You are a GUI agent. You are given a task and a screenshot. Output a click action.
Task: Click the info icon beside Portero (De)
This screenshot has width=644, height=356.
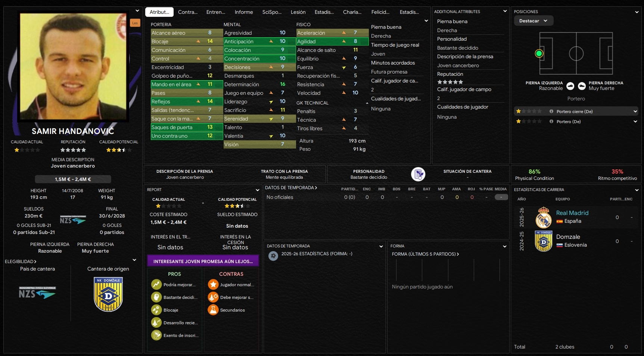(551, 122)
